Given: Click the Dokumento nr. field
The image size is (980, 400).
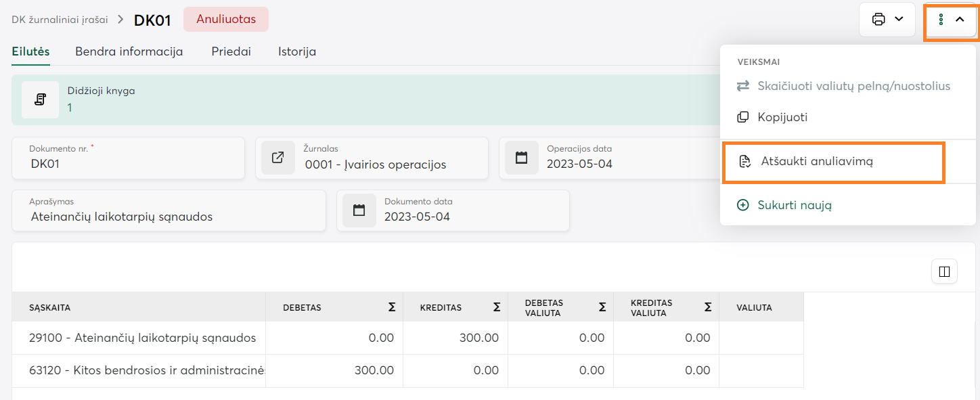Looking at the screenshot, I should click(129, 164).
